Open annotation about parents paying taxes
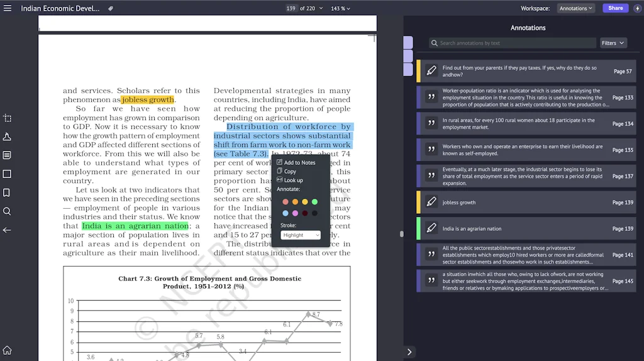 tap(526, 71)
